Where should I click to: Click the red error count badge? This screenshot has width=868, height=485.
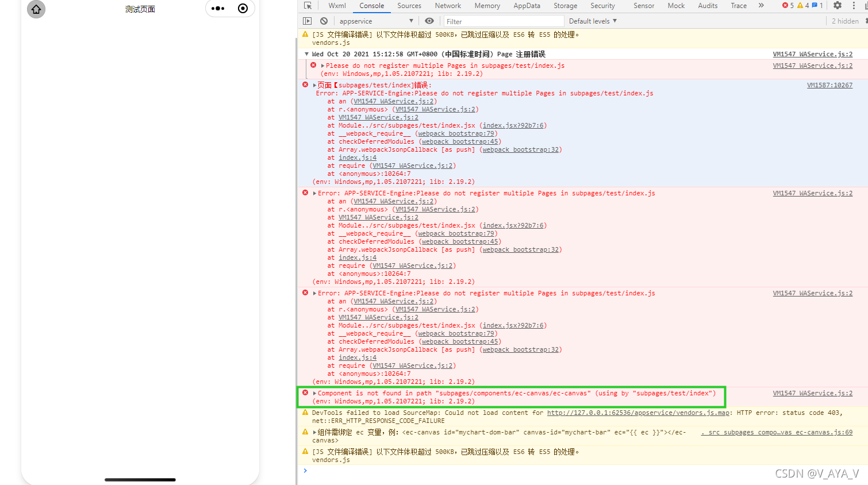point(788,6)
